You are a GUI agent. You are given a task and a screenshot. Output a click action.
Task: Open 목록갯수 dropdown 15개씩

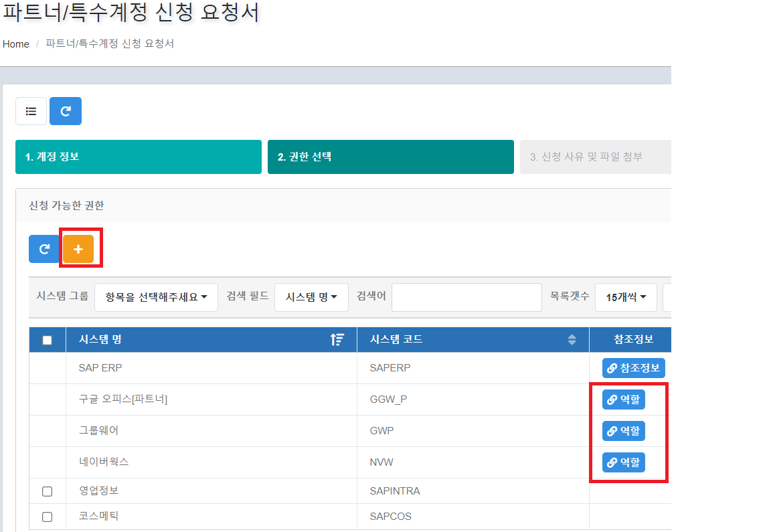pos(626,297)
